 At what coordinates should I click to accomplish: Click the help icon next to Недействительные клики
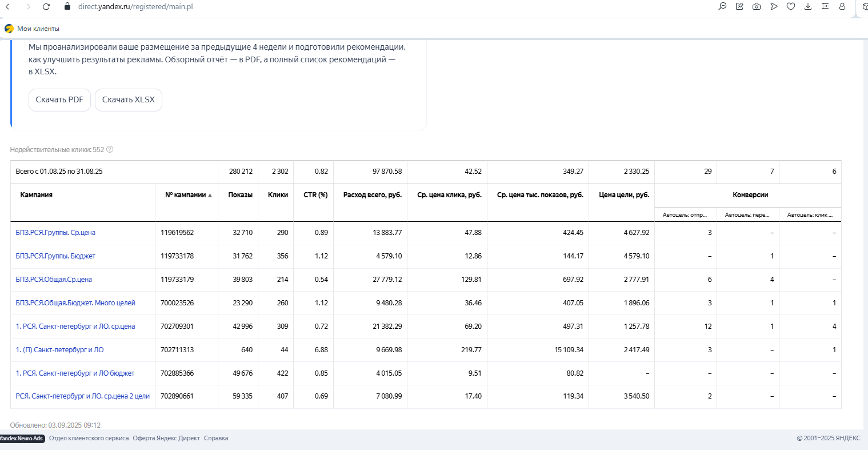110,150
